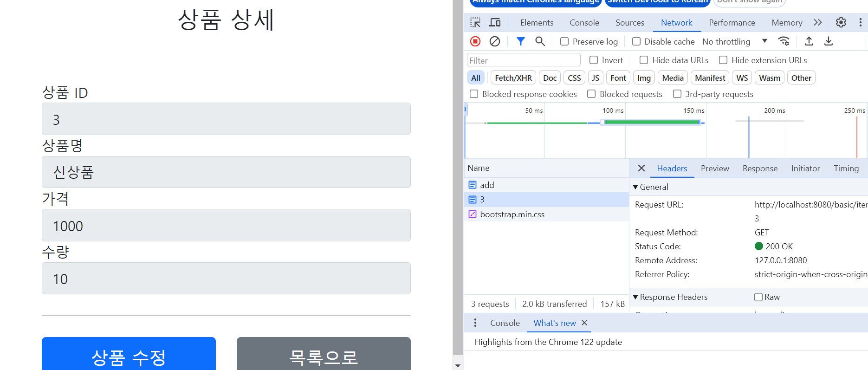Screen dimensions: 868x370
Task: Select the bootstrap.min.css stylesheet icon
Action: [473, 214]
